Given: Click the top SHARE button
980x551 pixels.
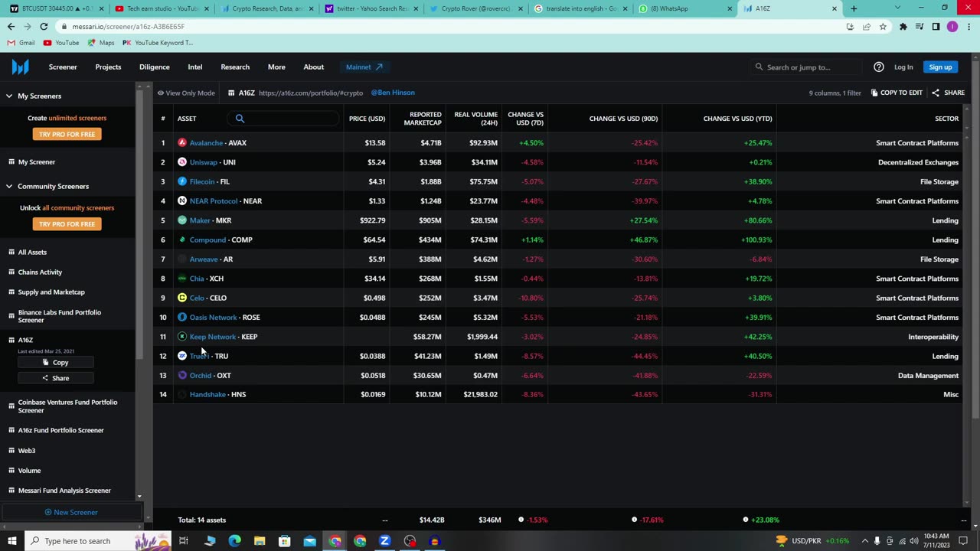Looking at the screenshot, I should 948,93.
